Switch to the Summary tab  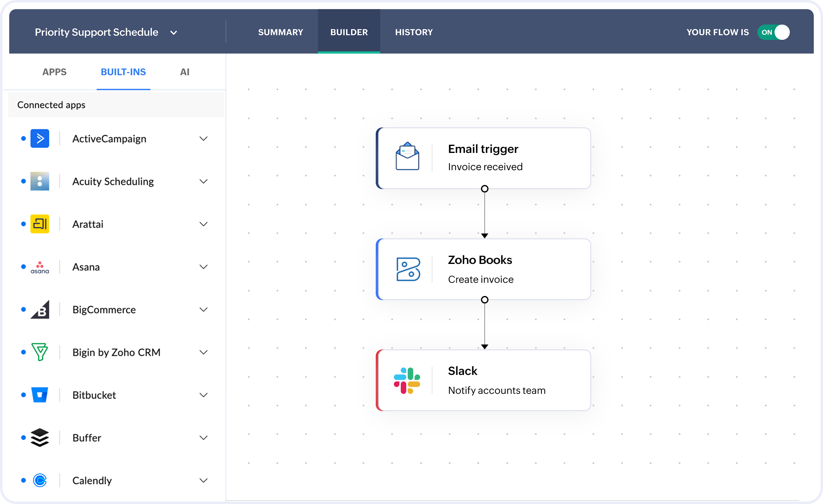pos(281,32)
